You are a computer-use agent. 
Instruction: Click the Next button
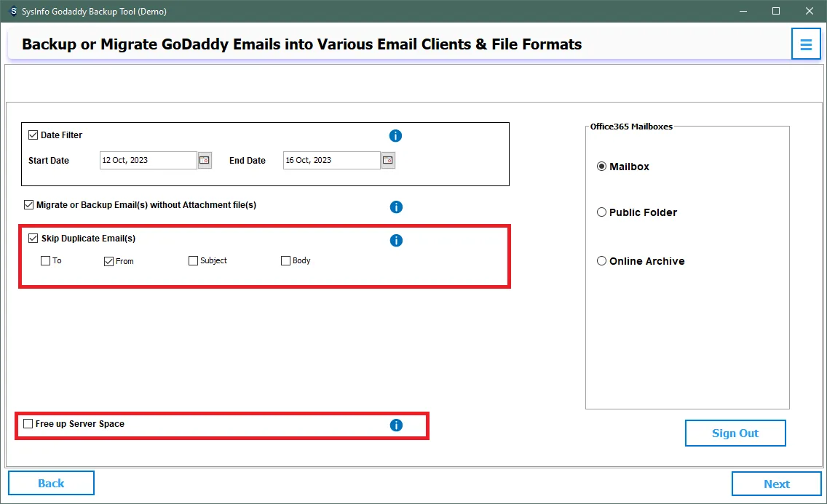pyautogui.click(x=776, y=484)
